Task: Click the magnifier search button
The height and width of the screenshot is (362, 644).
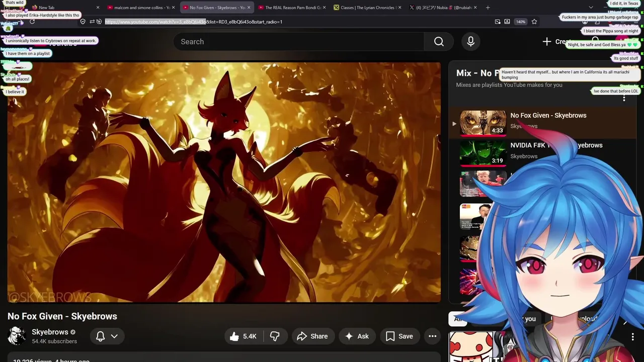Action: [x=439, y=42]
